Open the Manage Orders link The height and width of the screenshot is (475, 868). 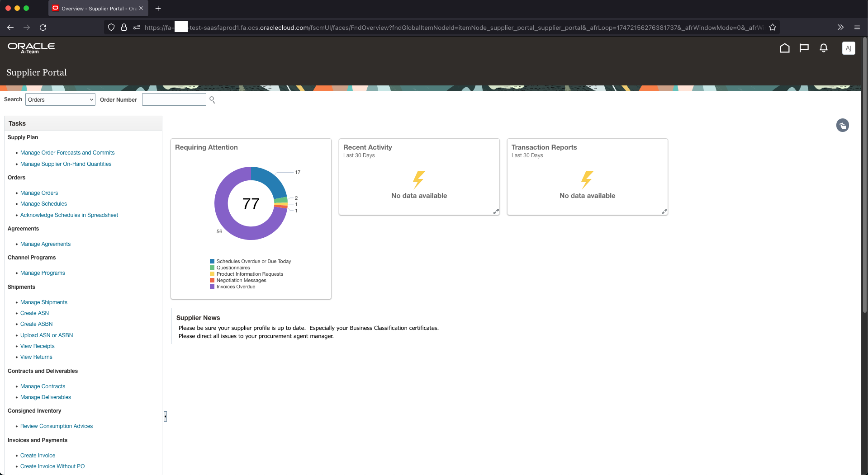pyautogui.click(x=39, y=193)
